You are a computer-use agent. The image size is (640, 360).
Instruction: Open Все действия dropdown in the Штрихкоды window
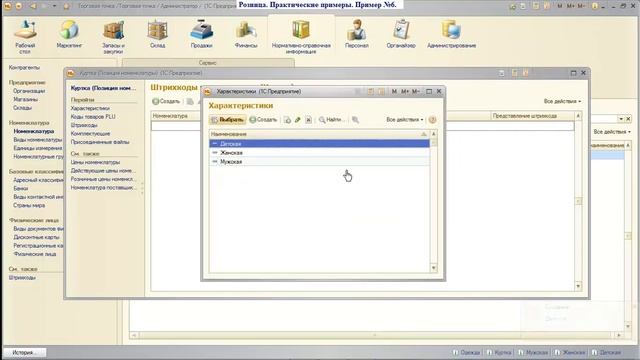[x=562, y=101]
